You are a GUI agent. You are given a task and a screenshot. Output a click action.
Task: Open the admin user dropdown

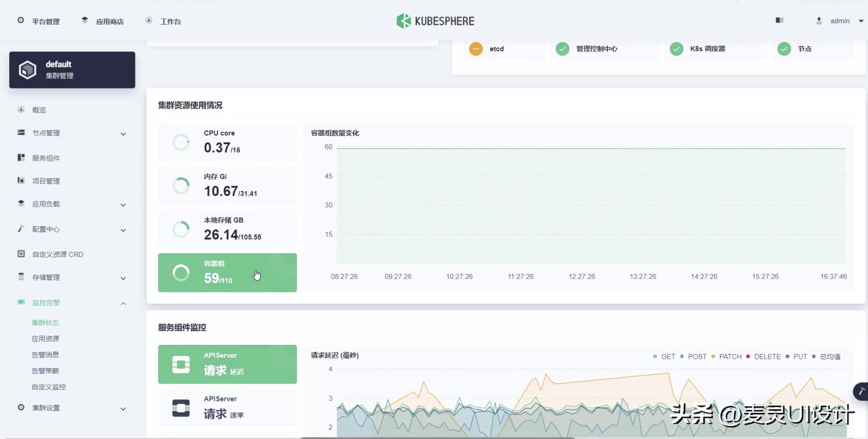click(840, 21)
